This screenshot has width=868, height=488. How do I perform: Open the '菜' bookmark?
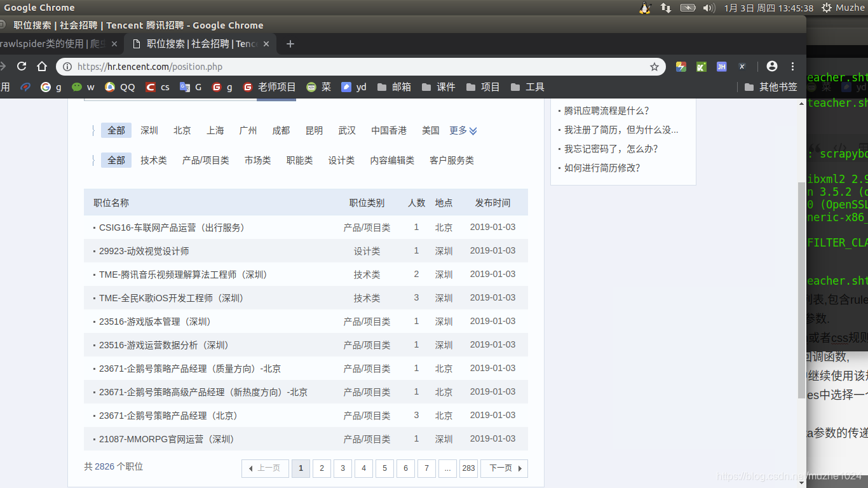tap(319, 87)
